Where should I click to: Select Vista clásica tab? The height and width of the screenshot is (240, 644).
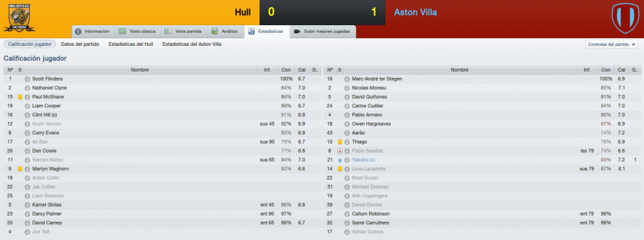137,31
